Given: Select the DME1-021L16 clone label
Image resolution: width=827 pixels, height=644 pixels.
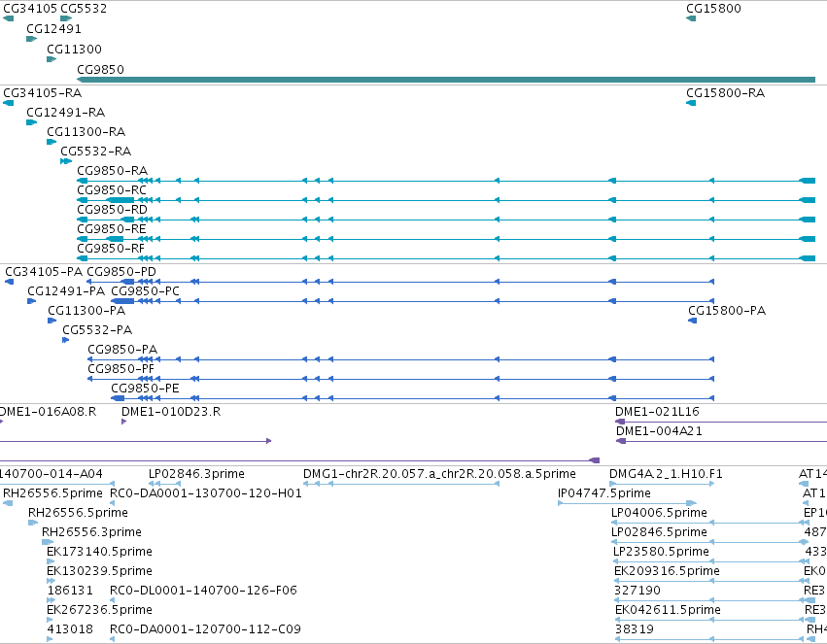Looking at the screenshot, I should click(657, 412).
